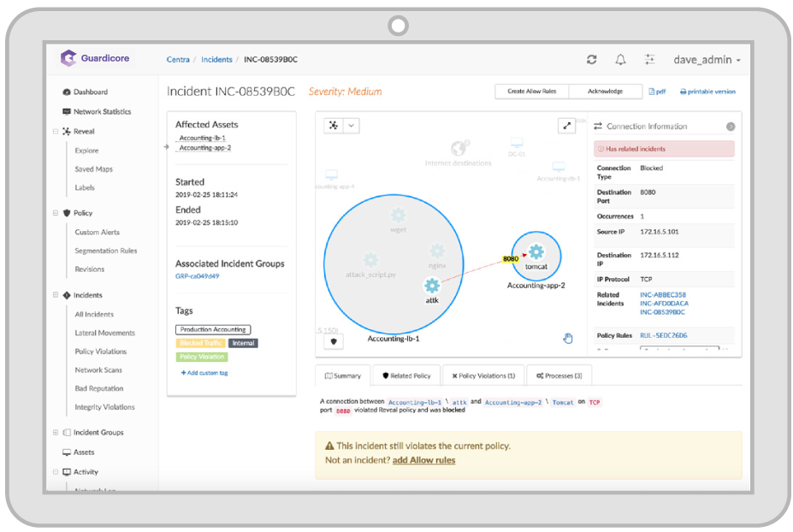Open the dave_admin user dropdown
Image resolution: width=793 pixels, height=532 pixels.
(x=707, y=60)
